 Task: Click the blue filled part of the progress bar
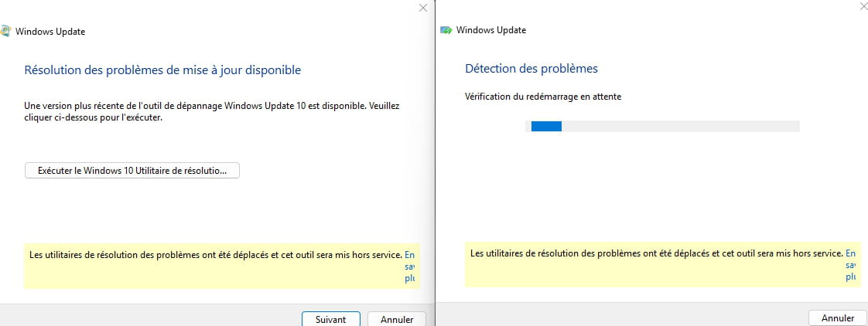[x=546, y=126]
